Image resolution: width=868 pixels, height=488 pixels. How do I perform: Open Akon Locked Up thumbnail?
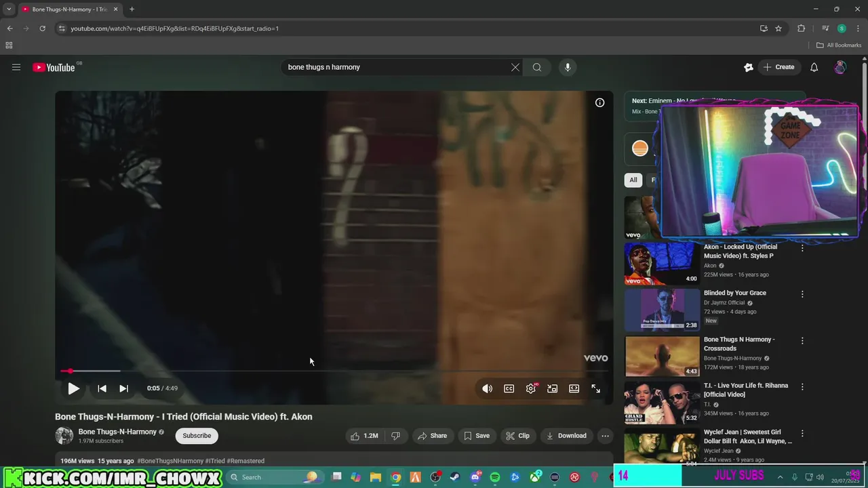tap(662, 264)
